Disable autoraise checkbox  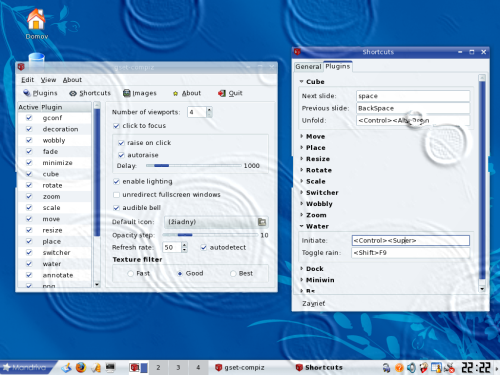(121, 155)
